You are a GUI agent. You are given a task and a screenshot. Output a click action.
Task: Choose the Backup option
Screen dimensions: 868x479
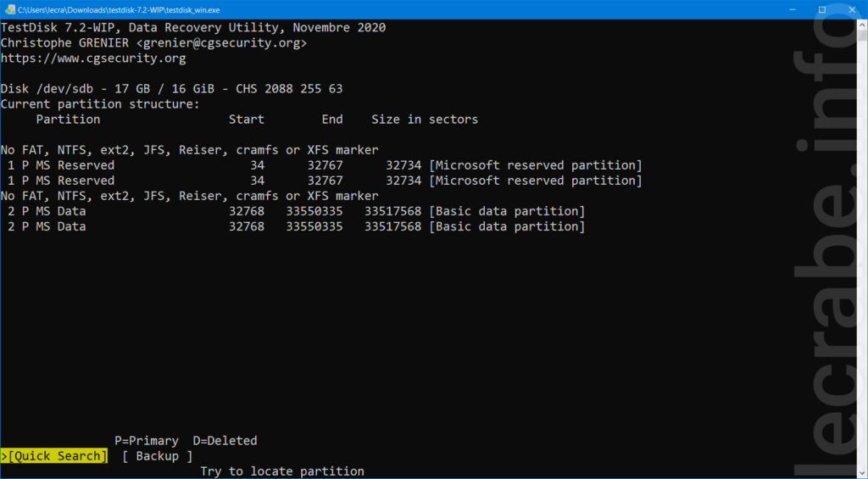[157, 456]
